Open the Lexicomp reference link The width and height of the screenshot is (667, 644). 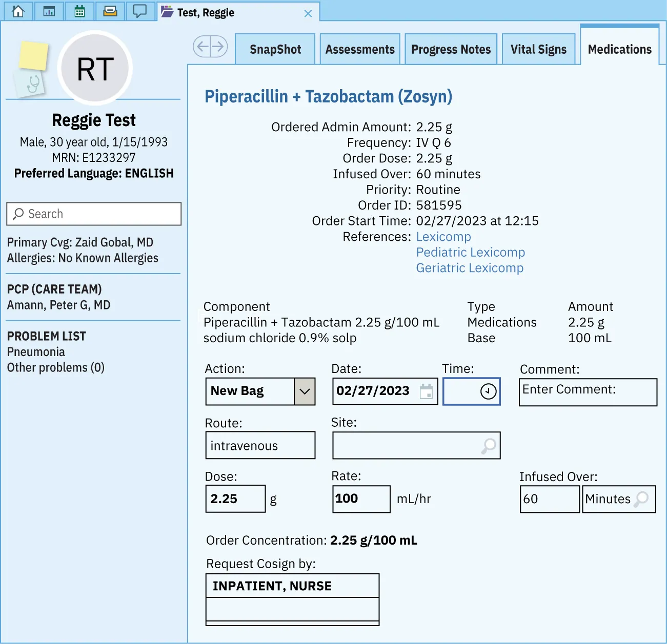point(443,236)
